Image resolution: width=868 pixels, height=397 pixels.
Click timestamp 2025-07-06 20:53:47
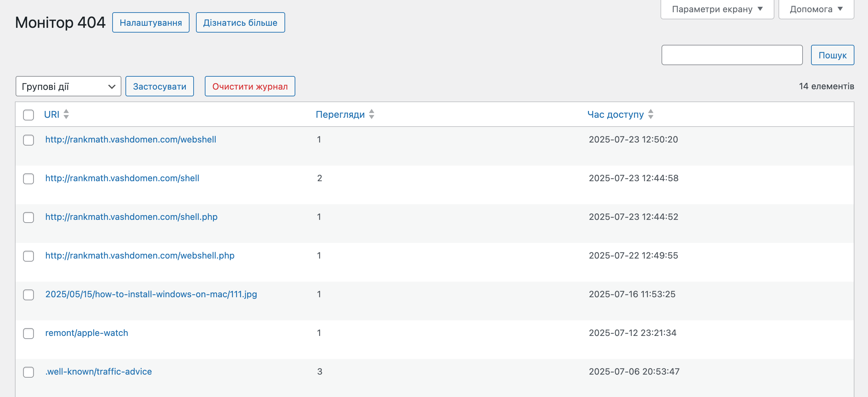click(x=634, y=372)
